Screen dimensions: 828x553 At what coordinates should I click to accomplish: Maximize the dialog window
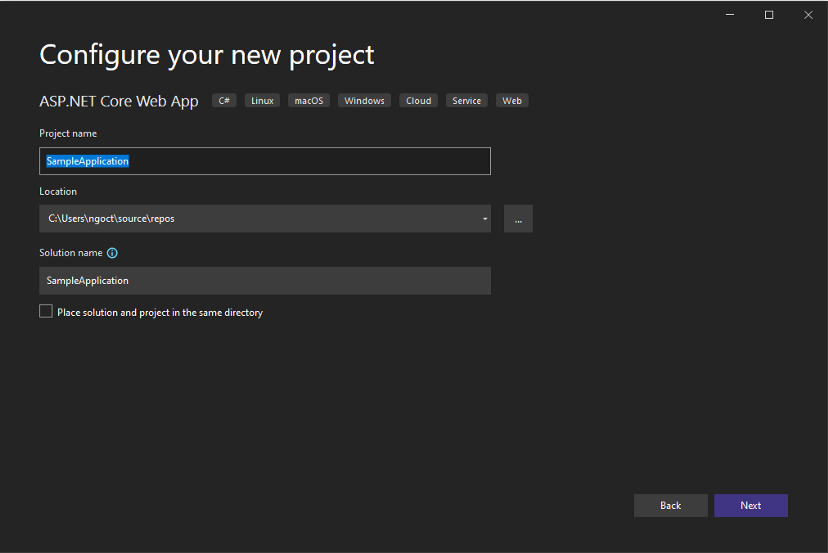769,15
